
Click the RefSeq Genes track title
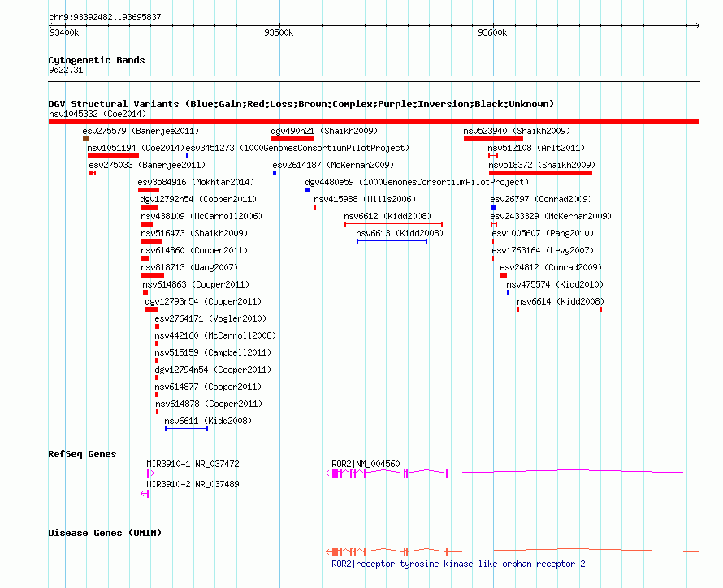[x=82, y=454]
